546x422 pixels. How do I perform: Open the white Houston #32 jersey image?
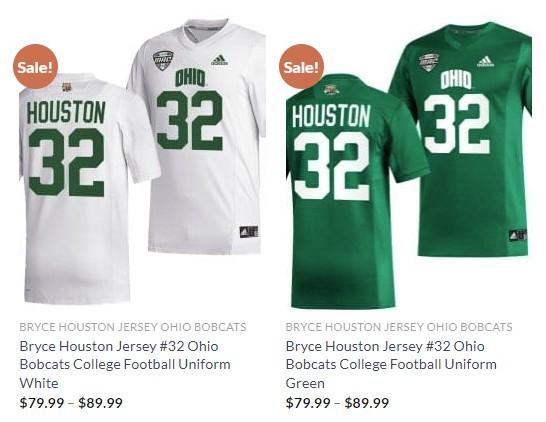[x=143, y=162]
